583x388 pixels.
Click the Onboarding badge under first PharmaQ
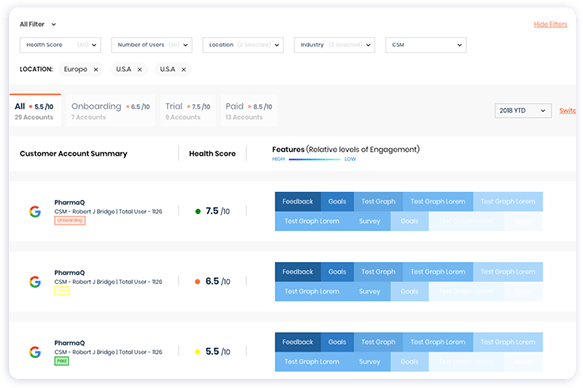pos(70,220)
